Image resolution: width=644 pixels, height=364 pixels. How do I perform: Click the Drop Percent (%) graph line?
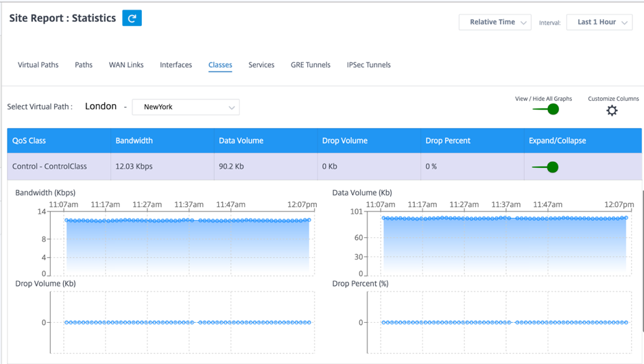click(x=505, y=323)
